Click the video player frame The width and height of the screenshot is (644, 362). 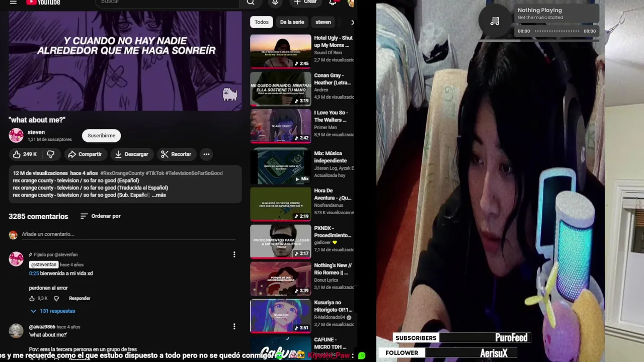point(125,61)
